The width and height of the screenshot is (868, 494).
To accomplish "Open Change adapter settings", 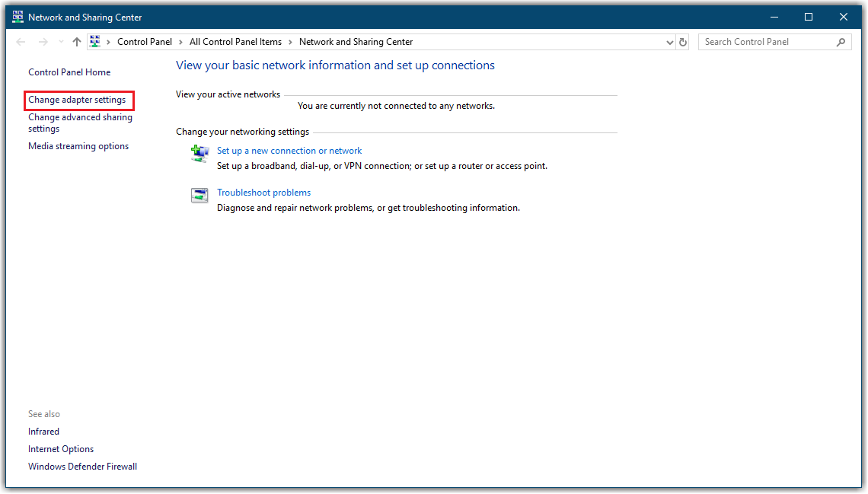I will [x=77, y=100].
